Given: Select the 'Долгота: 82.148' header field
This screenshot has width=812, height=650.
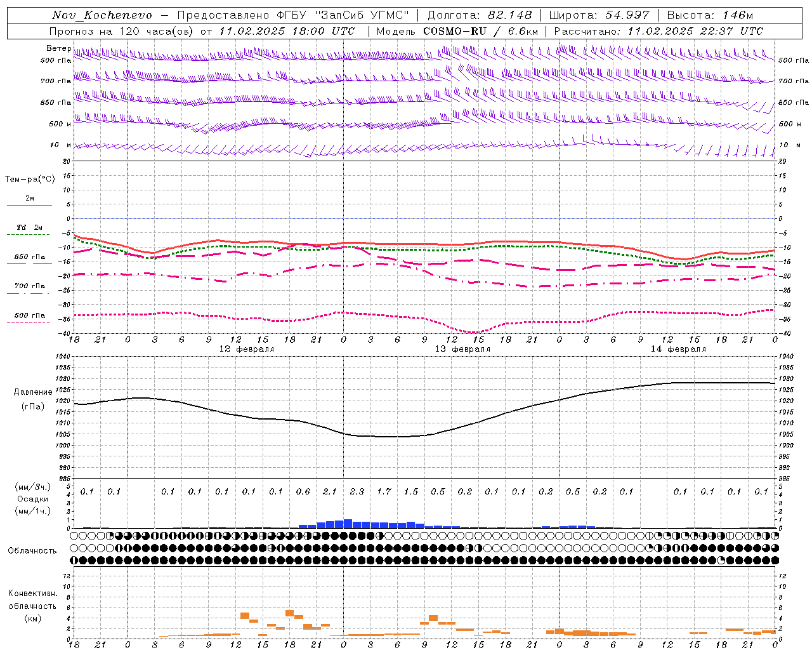Looking at the screenshot, I should (x=480, y=15).
